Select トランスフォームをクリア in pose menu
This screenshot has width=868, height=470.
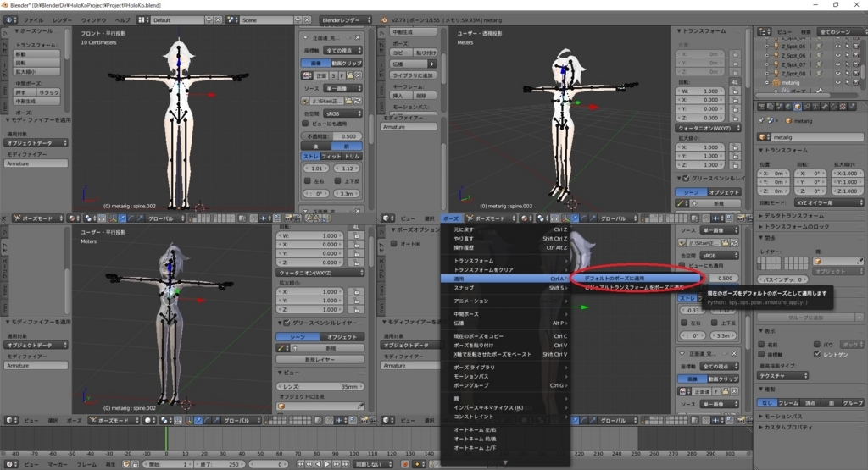483,270
